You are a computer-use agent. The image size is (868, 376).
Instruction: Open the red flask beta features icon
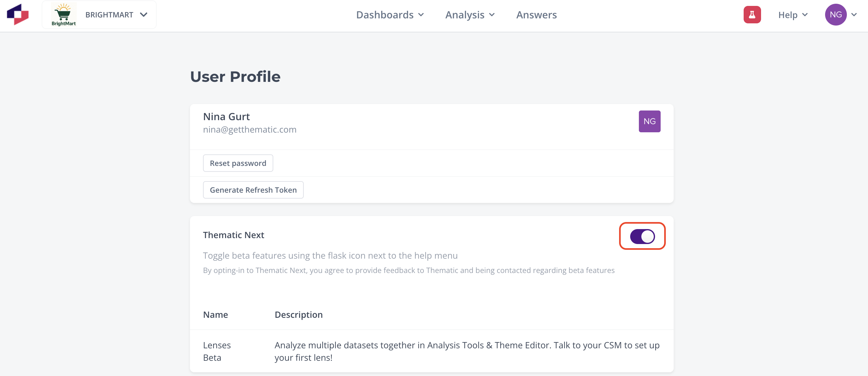pos(752,15)
